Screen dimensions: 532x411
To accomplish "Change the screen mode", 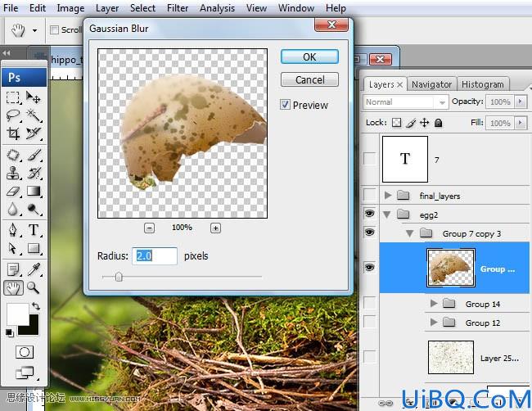I will pos(25,373).
